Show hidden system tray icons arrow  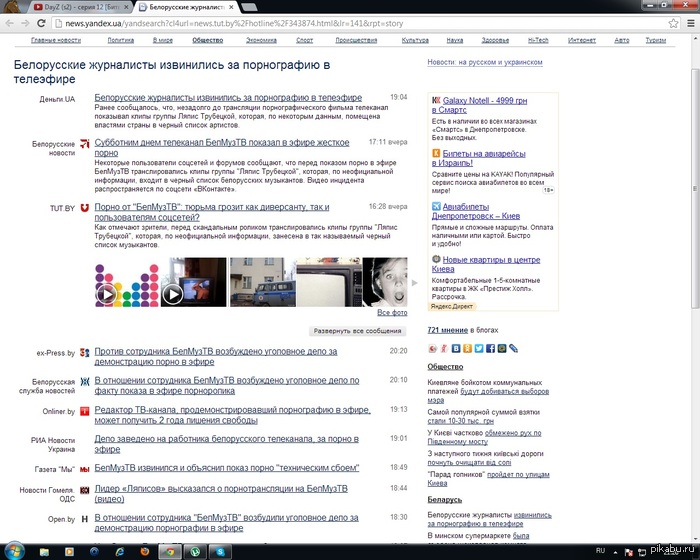pyautogui.click(x=616, y=552)
